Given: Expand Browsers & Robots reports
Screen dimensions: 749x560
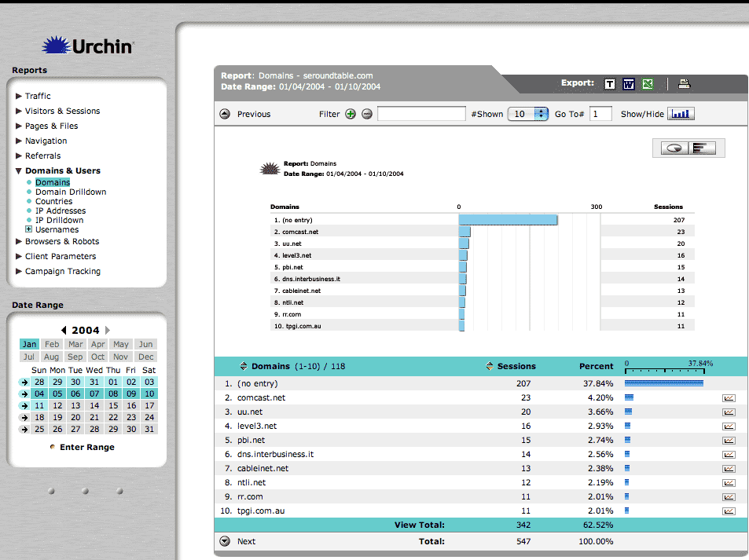Looking at the screenshot, I should tap(19, 242).
